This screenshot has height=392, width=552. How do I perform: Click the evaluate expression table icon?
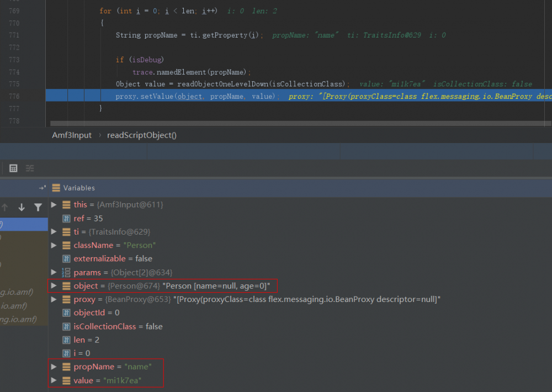pyautogui.click(x=13, y=168)
